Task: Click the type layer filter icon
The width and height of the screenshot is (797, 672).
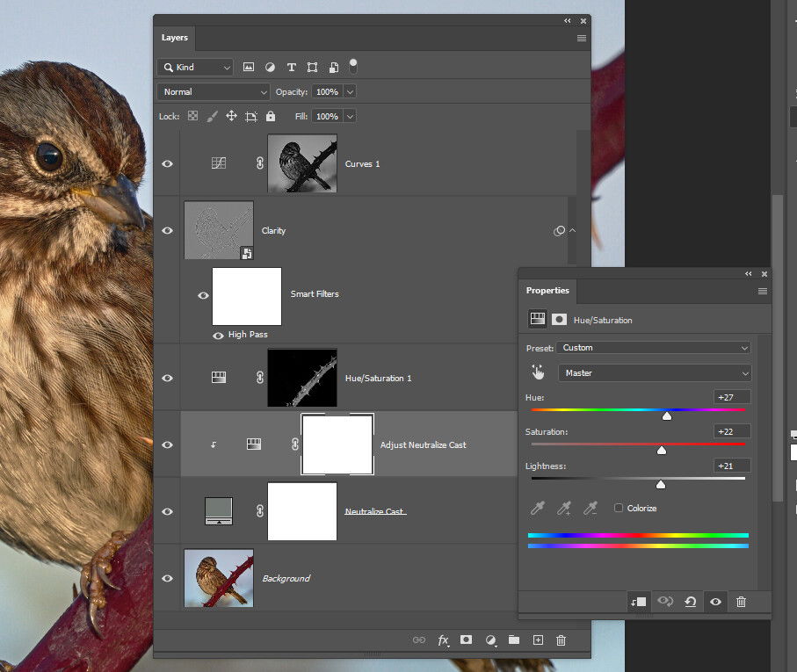Action: [x=292, y=67]
